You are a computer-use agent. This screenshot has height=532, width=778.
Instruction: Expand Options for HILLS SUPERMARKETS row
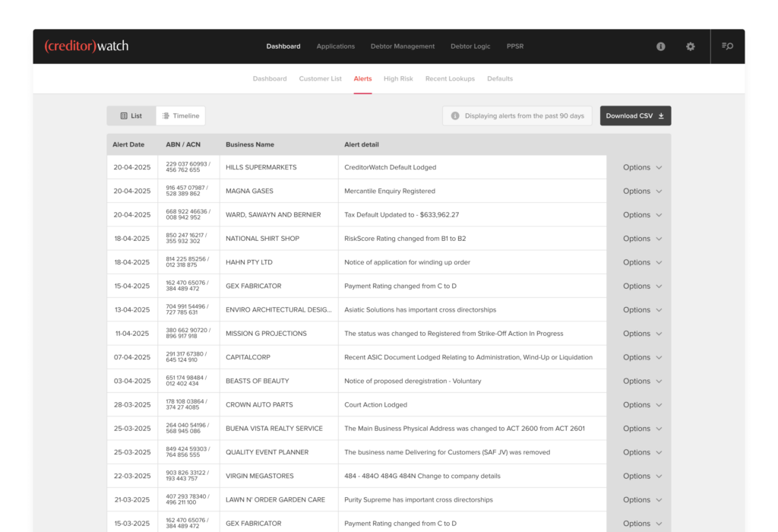click(x=642, y=167)
